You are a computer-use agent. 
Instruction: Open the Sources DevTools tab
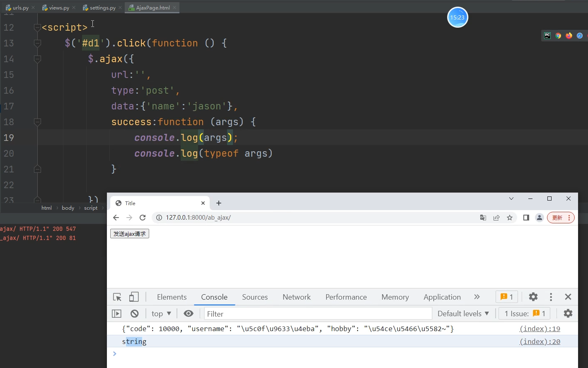(x=255, y=297)
